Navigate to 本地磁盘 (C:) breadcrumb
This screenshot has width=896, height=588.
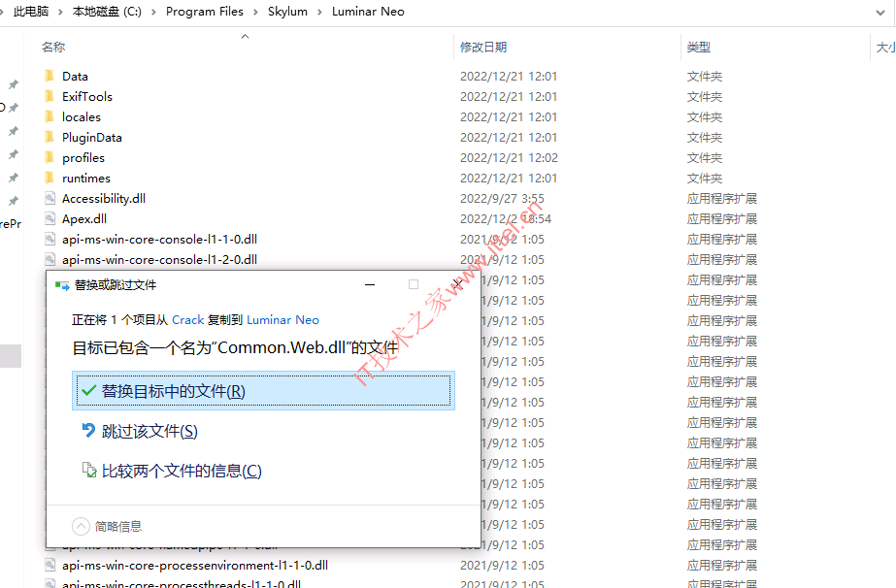(107, 12)
